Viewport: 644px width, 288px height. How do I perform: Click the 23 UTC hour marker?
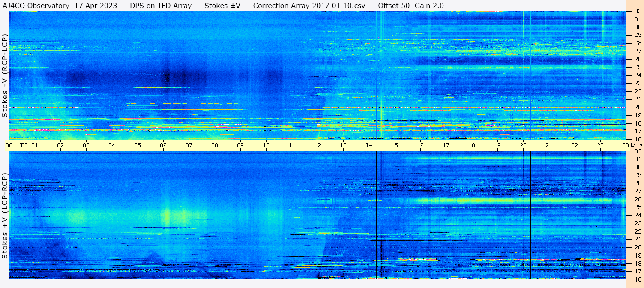tap(600, 145)
